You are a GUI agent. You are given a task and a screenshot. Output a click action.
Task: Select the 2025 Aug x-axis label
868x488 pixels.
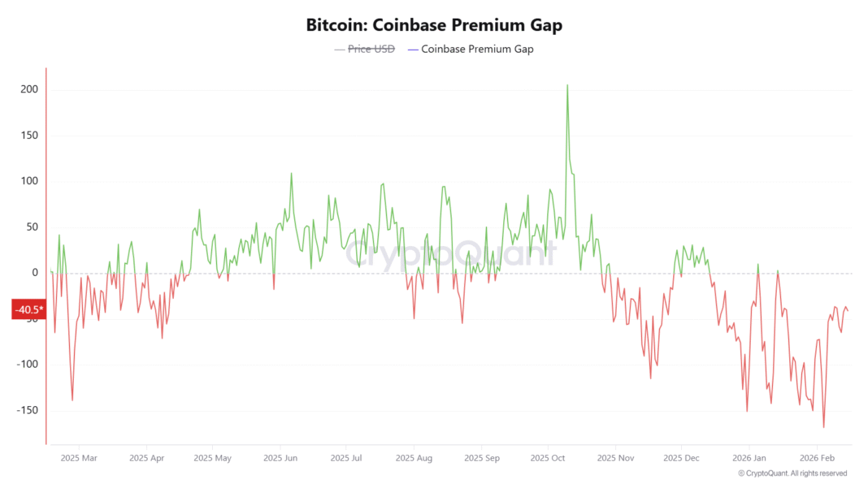click(414, 458)
